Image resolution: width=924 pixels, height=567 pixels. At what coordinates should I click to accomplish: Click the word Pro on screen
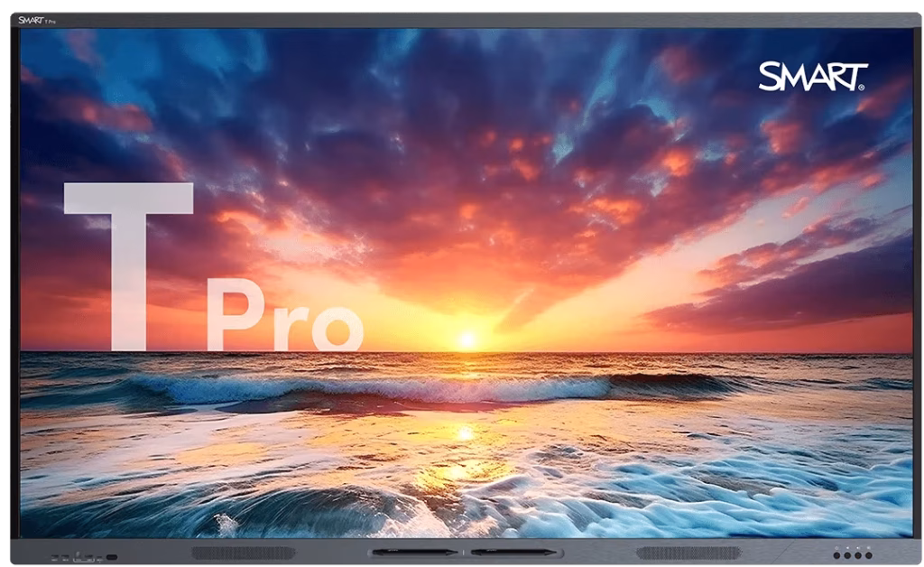[285, 315]
